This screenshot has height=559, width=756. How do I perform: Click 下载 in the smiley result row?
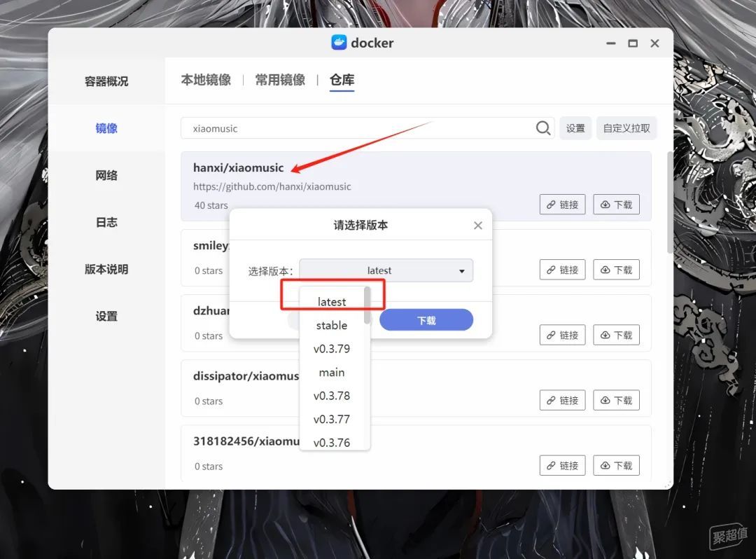tap(616, 270)
